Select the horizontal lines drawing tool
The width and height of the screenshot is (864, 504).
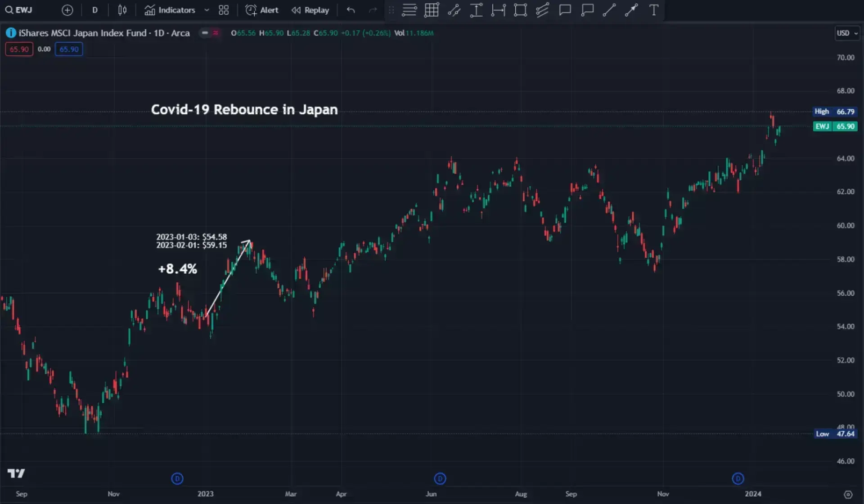pos(409,10)
